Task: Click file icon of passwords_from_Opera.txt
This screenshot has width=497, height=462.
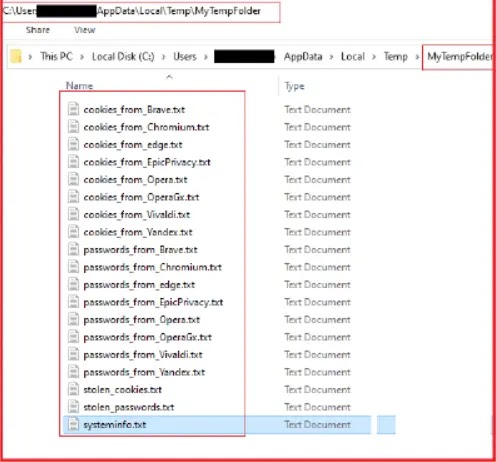Action: click(73, 319)
